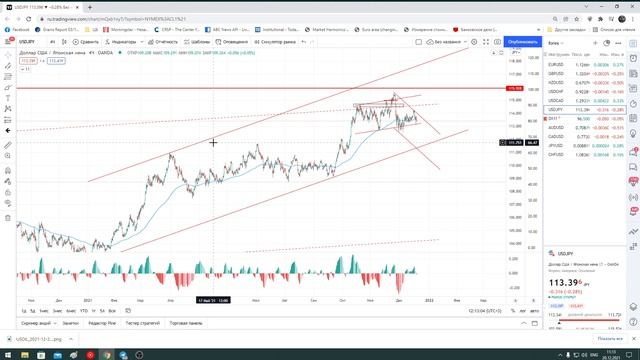Toggle logarithmic scale
The height and width of the screenshot is (360, 640).
[x=522, y=311]
